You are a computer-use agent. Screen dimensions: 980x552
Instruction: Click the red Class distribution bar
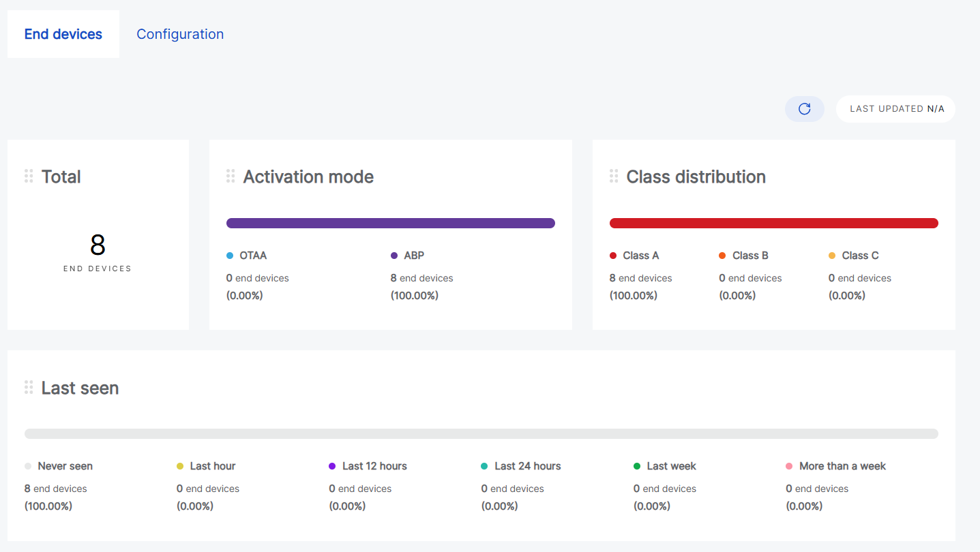pyautogui.click(x=773, y=223)
